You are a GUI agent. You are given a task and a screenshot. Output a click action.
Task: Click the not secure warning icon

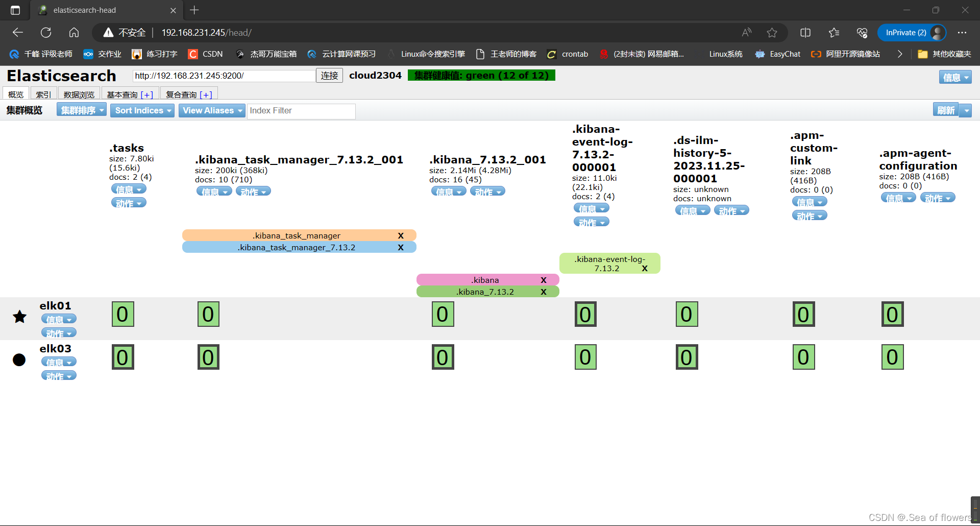[x=108, y=33]
